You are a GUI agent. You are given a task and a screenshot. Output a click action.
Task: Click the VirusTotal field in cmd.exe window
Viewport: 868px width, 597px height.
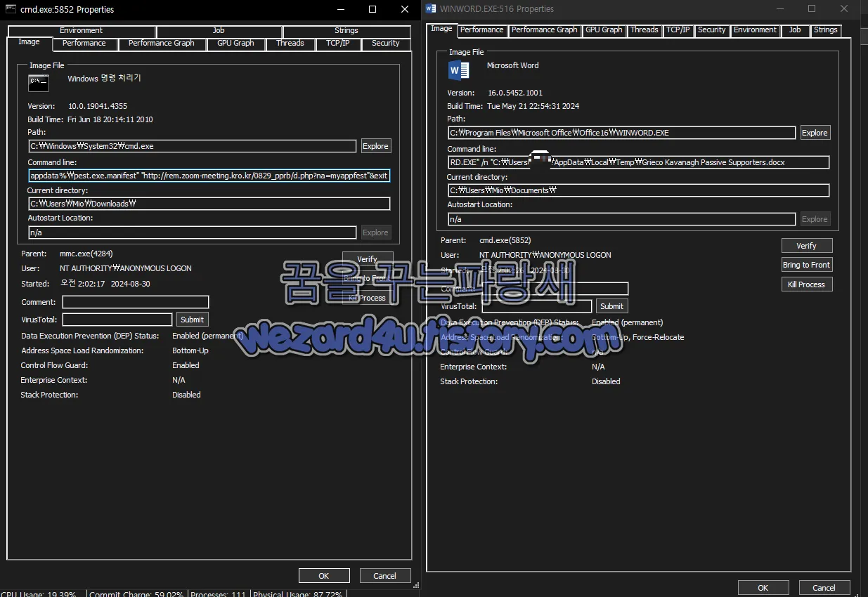point(117,320)
